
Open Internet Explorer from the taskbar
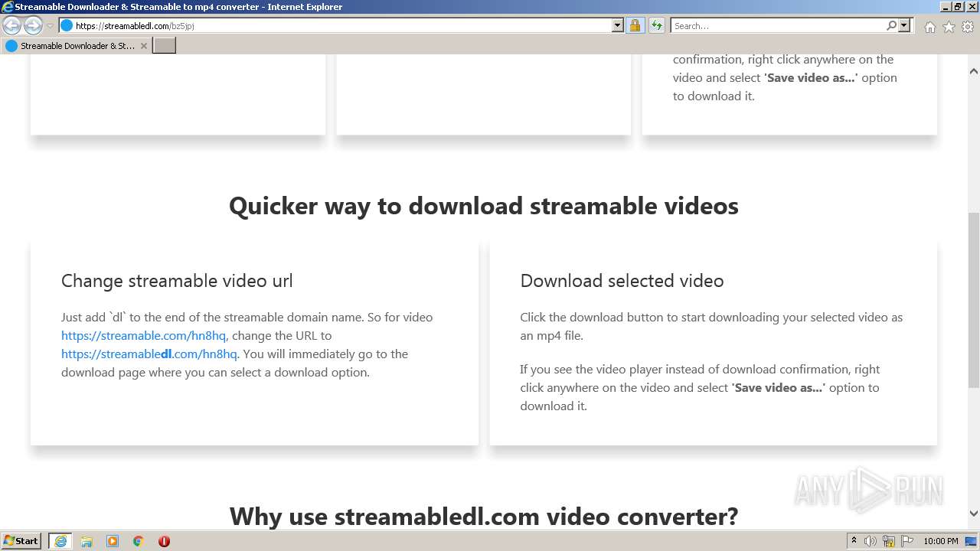click(60, 541)
